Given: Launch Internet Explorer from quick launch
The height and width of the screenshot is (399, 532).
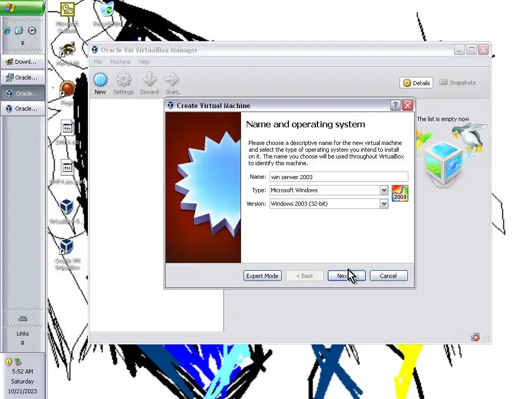Looking at the screenshot, I should (7, 31).
